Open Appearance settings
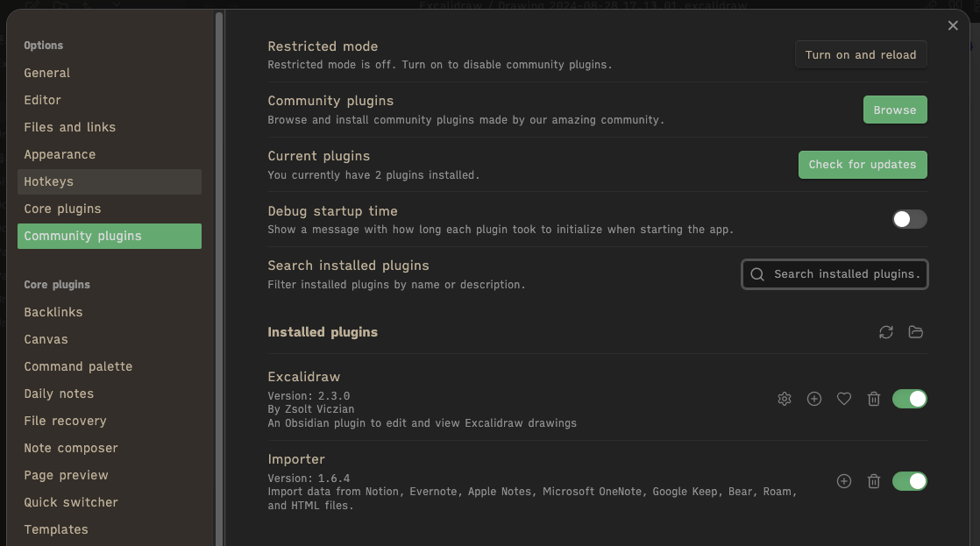 (110, 154)
